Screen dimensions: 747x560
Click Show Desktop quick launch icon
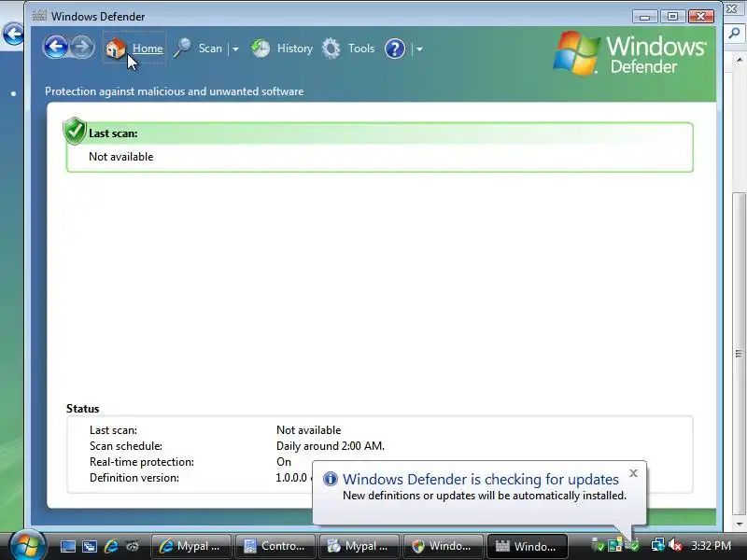[x=67, y=546]
